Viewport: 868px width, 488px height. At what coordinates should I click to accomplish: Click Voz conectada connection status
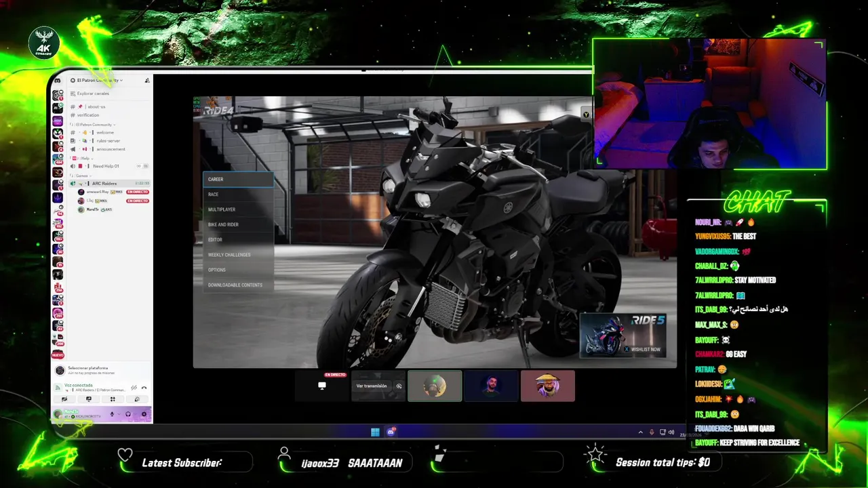pos(79,386)
